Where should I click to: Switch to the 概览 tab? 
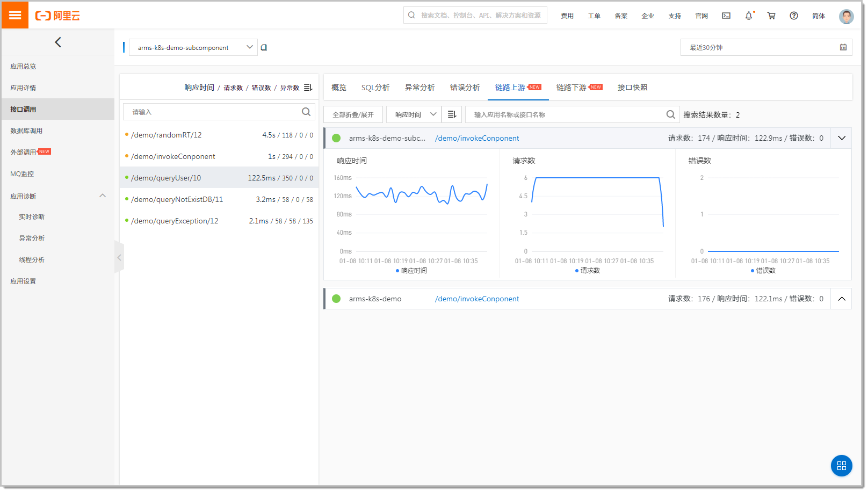click(339, 88)
